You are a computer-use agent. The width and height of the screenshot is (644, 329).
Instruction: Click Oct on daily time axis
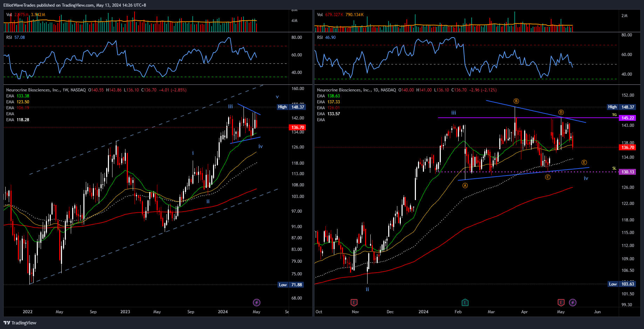(319, 312)
